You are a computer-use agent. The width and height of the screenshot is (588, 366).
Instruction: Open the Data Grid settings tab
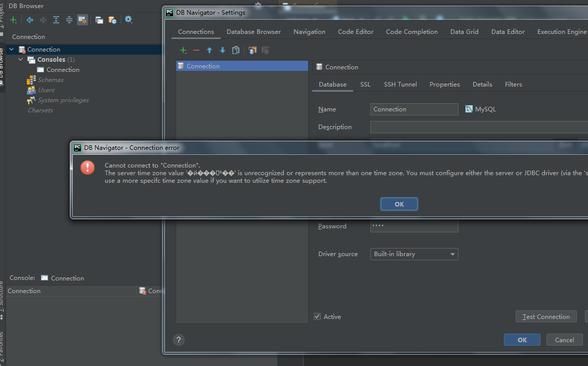464,32
